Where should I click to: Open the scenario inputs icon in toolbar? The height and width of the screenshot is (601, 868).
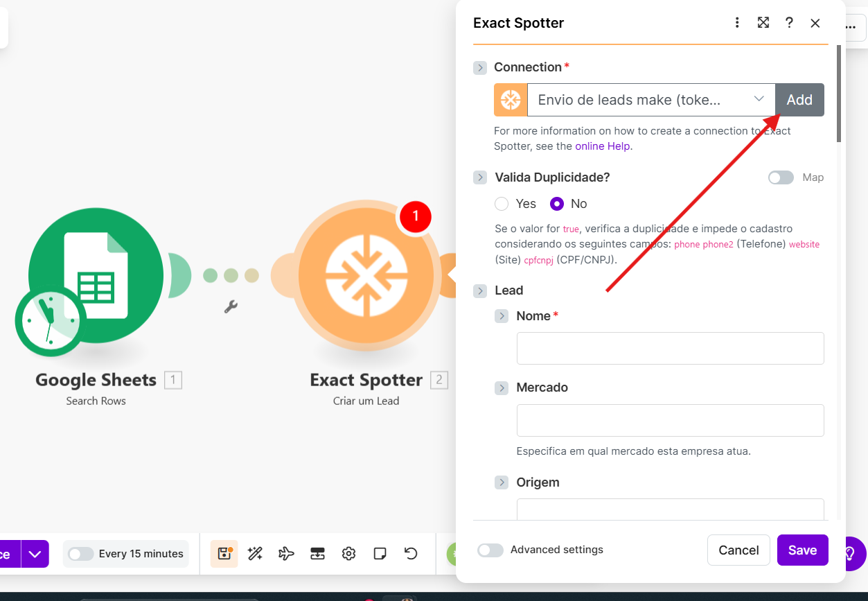tap(317, 553)
